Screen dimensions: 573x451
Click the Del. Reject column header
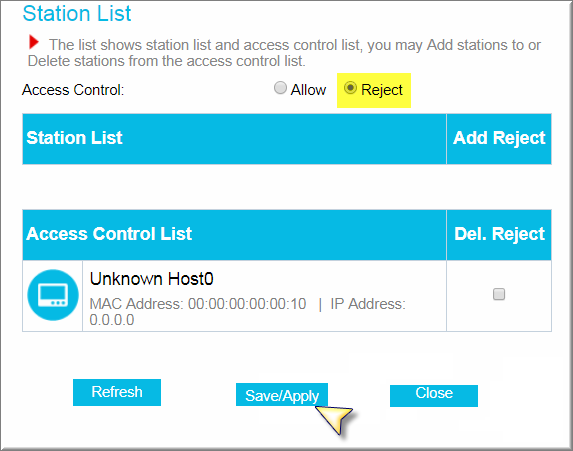[x=499, y=235]
